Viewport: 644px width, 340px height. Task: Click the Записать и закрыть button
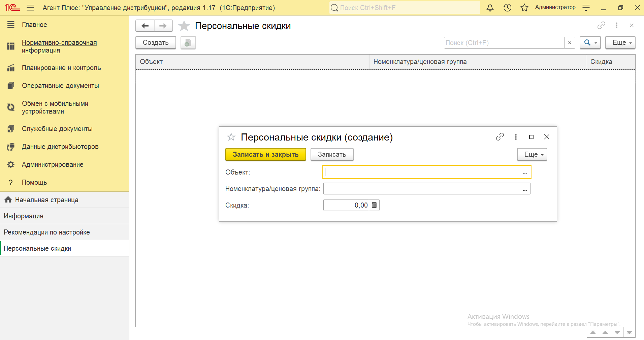tap(265, 154)
